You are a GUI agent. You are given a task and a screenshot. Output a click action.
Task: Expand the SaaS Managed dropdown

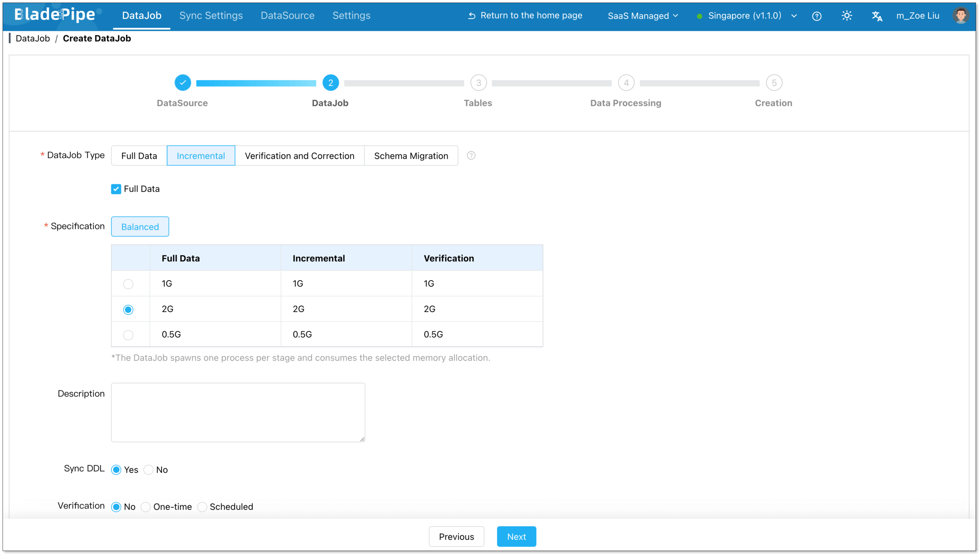click(x=643, y=16)
